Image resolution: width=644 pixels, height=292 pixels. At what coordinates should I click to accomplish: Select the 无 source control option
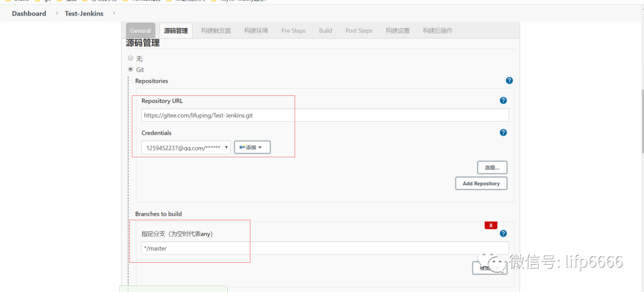tap(131, 58)
